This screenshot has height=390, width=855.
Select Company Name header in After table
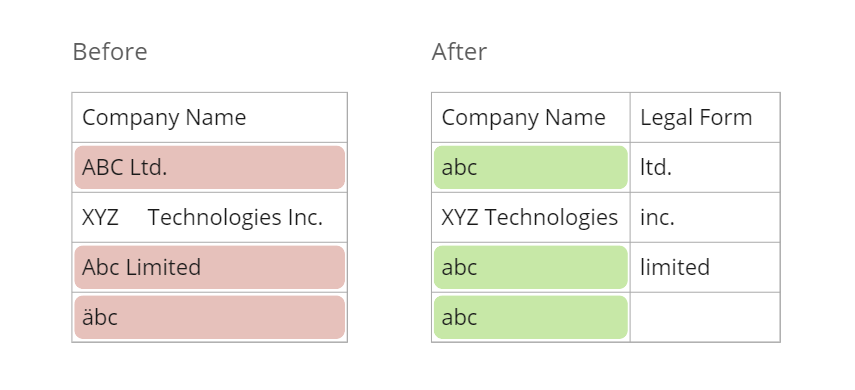[531, 117]
